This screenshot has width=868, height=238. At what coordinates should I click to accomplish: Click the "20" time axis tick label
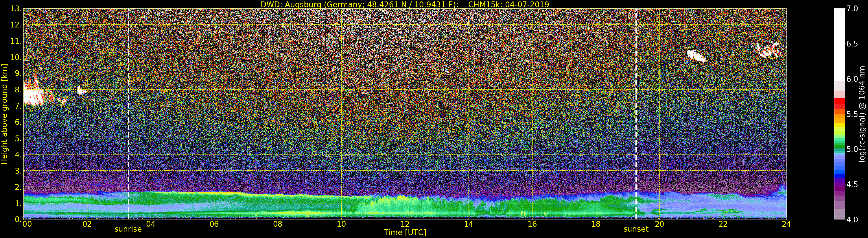coord(659,224)
